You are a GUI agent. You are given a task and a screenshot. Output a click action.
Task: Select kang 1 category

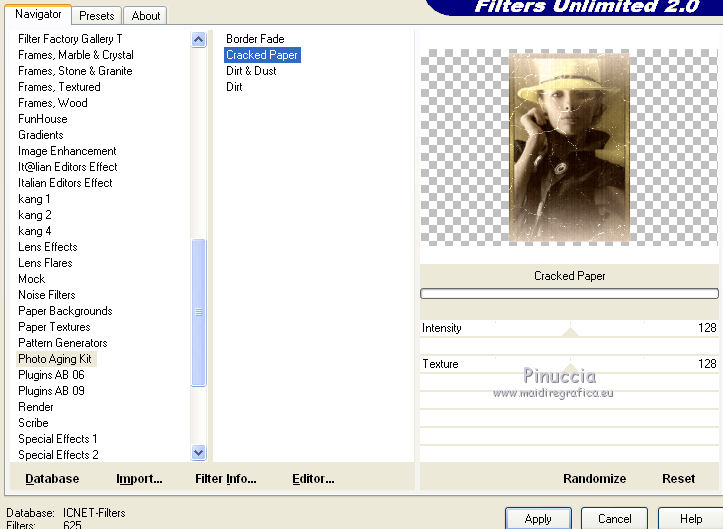[x=34, y=199]
